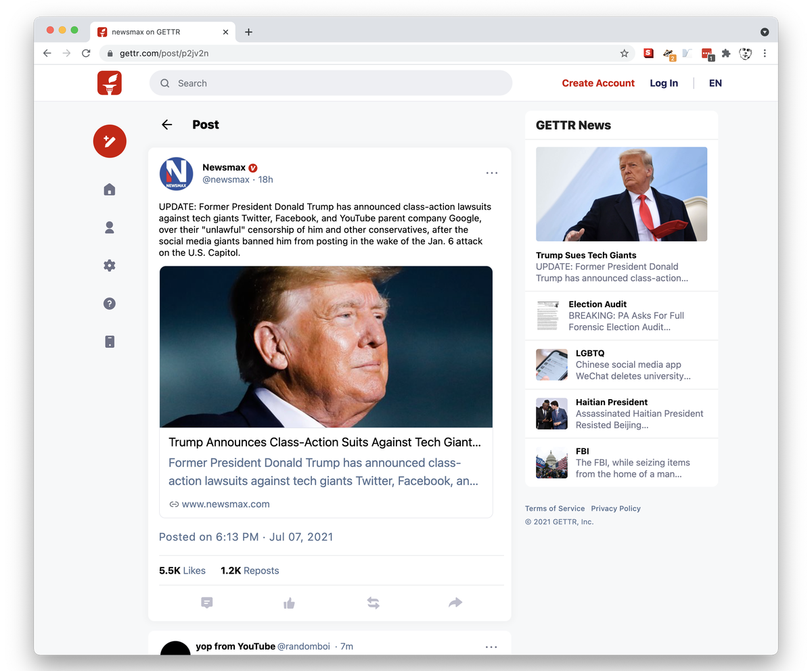Open the EN language selector
The image size is (812, 671).
pyautogui.click(x=715, y=83)
